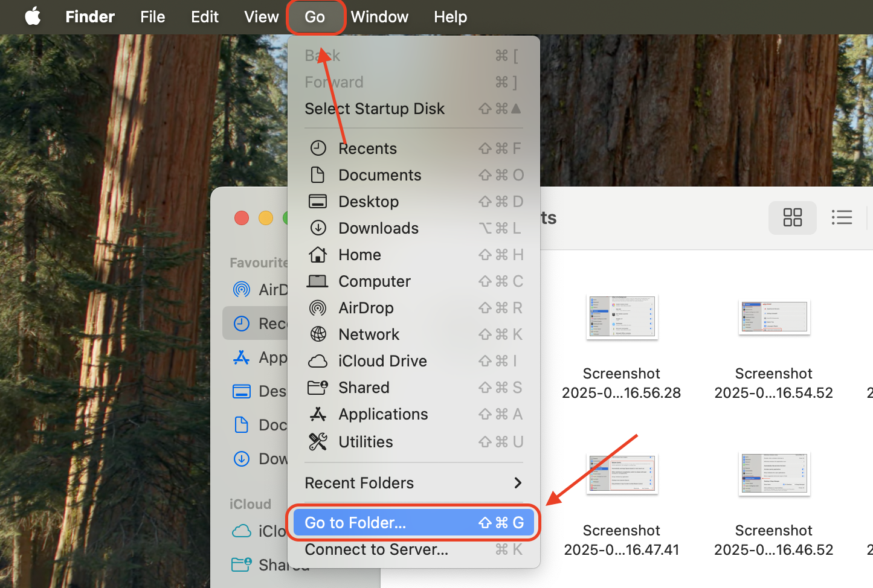Click the Recents clock icon in sidebar
Viewport: 873px width, 588px height.
pyautogui.click(x=242, y=323)
